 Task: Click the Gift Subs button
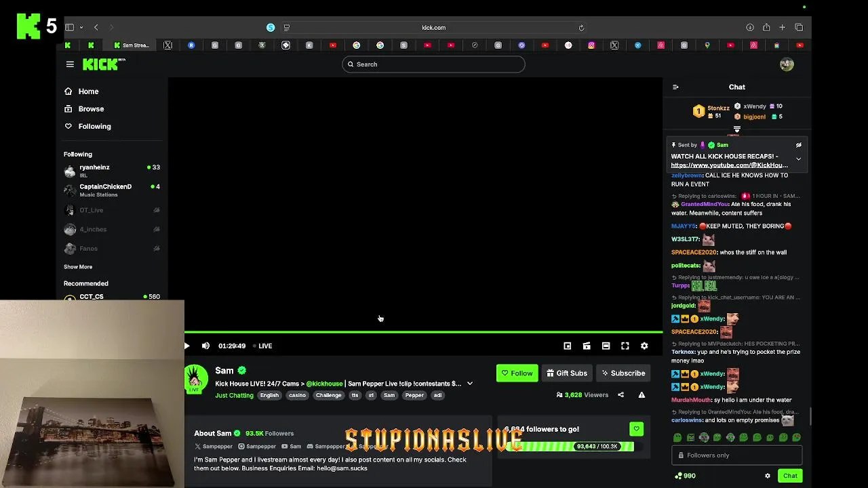pos(567,373)
